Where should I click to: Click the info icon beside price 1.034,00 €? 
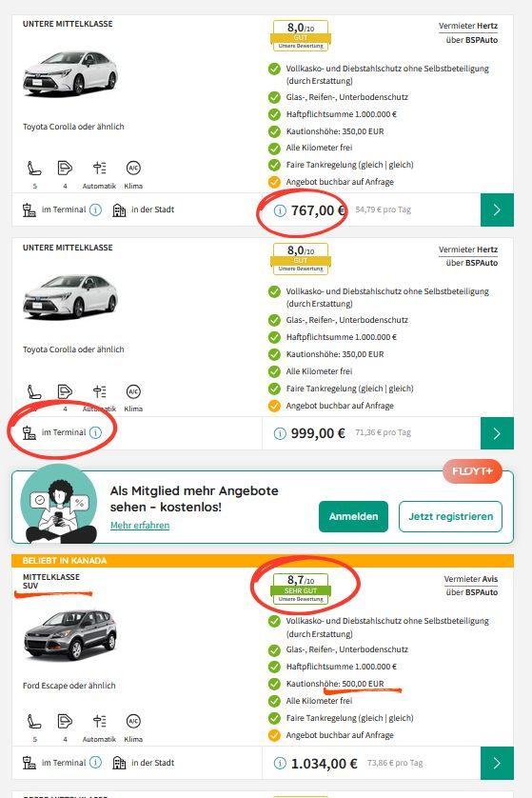pyautogui.click(x=280, y=764)
